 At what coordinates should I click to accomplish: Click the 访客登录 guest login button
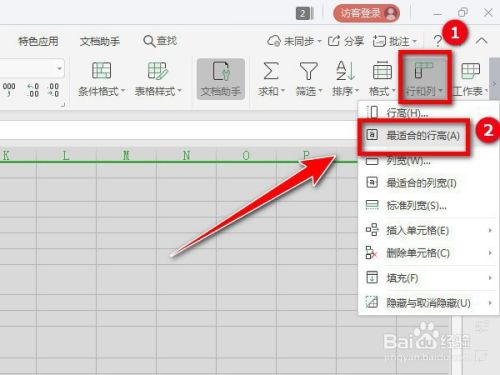tap(367, 13)
